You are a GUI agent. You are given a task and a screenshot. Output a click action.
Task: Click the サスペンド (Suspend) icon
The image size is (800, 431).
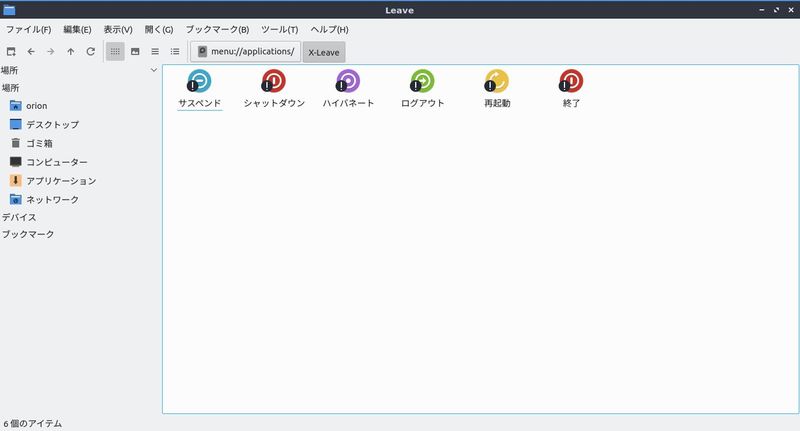pos(199,82)
